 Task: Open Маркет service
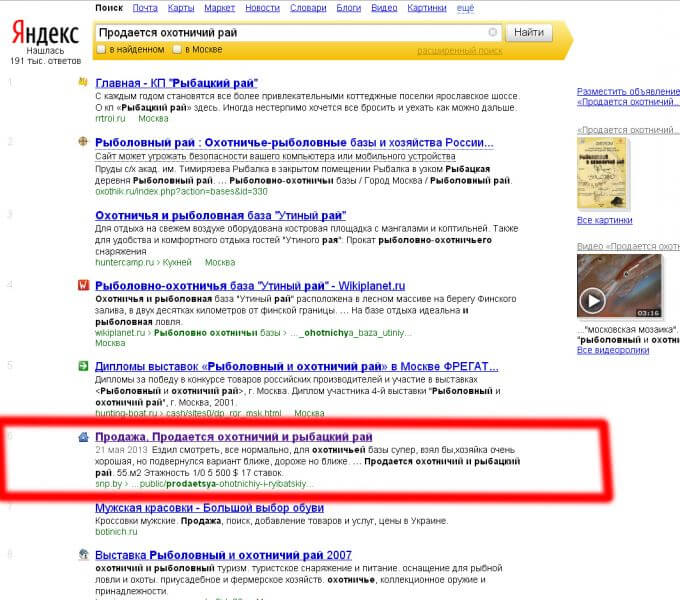[x=219, y=8]
